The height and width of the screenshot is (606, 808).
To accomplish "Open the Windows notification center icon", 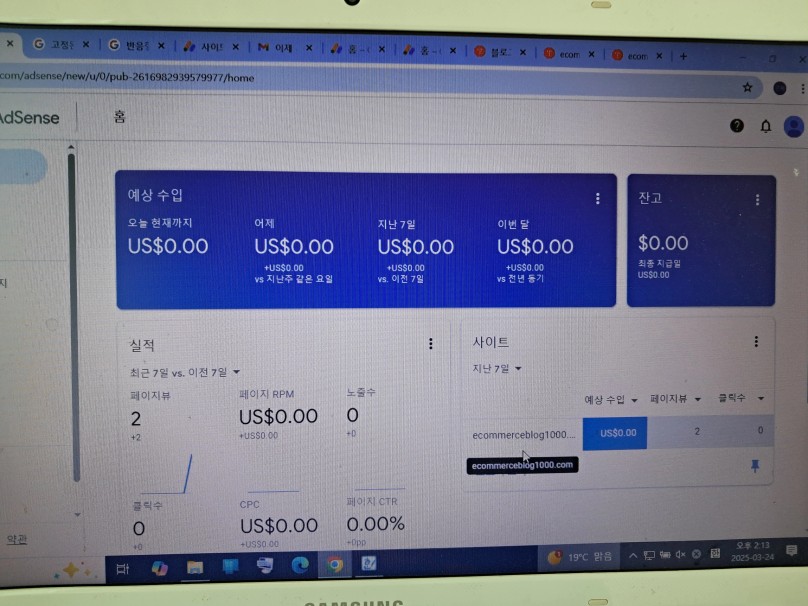I will coord(792,551).
